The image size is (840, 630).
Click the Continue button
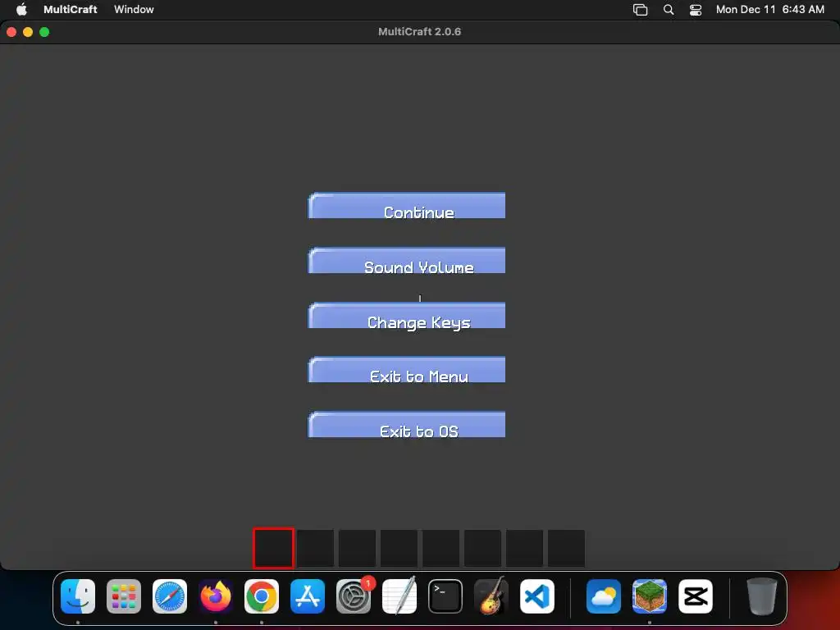click(407, 206)
